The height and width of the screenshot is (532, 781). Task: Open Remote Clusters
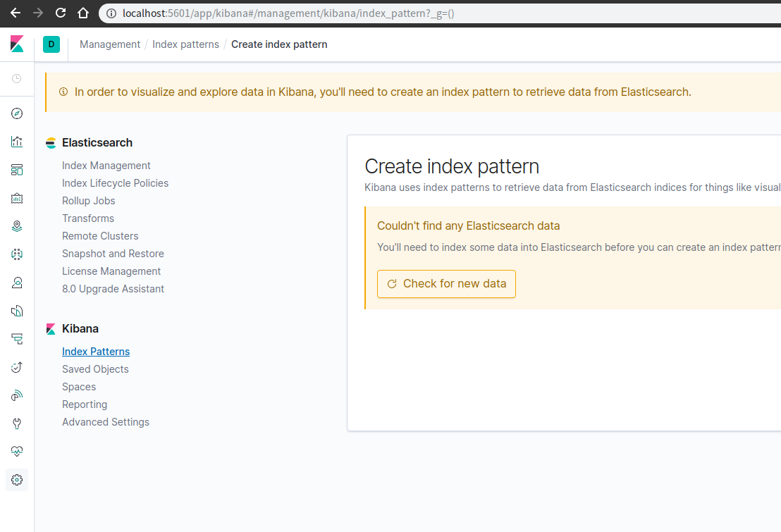[100, 236]
